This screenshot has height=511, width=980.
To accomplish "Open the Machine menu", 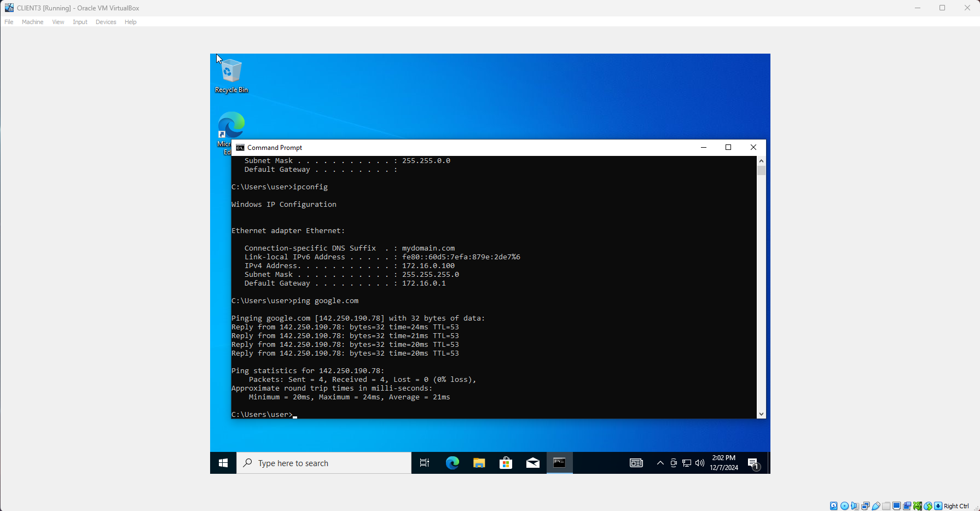I will (x=33, y=22).
